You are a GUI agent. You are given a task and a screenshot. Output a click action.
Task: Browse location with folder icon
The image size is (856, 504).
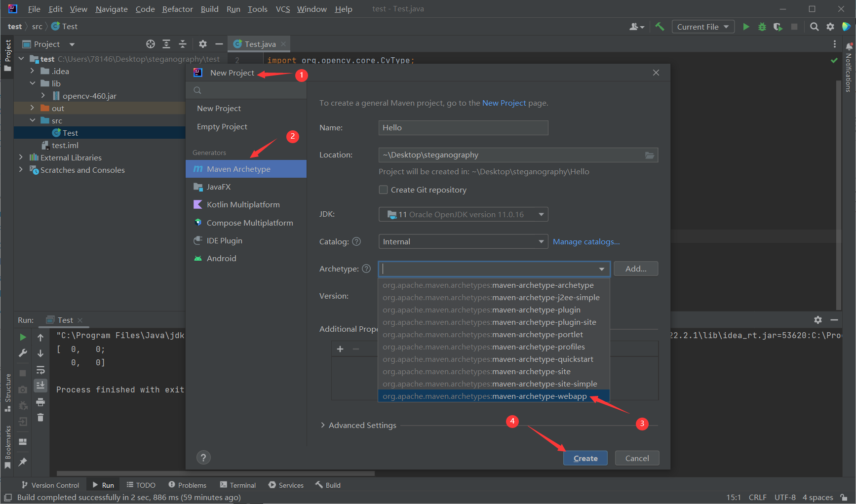(x=650, y=155)
